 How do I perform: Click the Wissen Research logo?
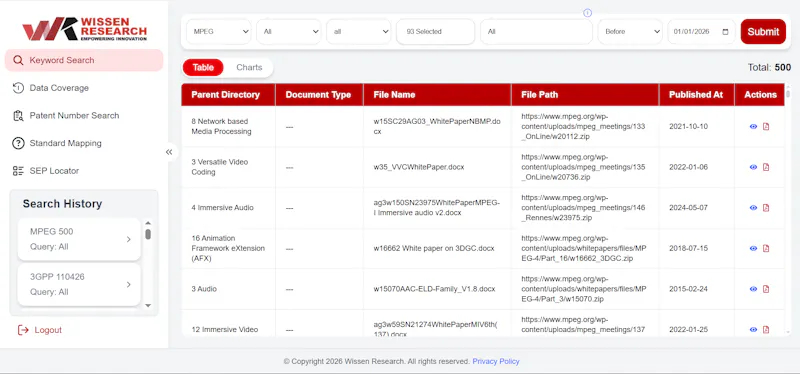coord(84,29)
